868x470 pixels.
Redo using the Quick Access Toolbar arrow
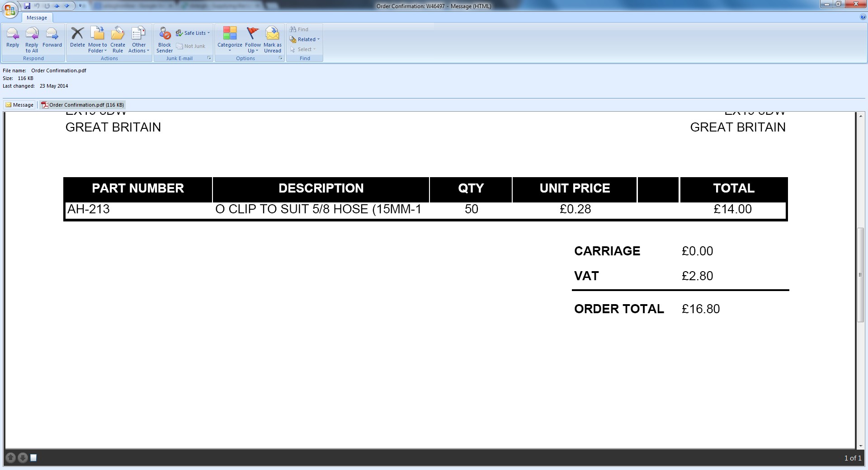click(47, 6)
